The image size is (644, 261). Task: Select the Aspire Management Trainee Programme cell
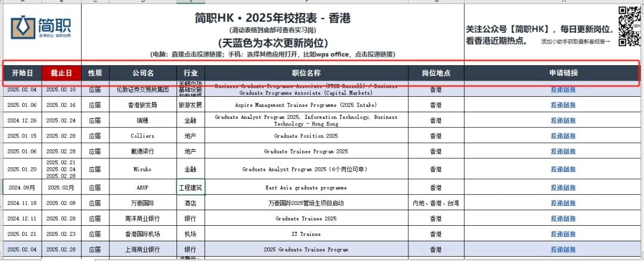pos(306,105)
